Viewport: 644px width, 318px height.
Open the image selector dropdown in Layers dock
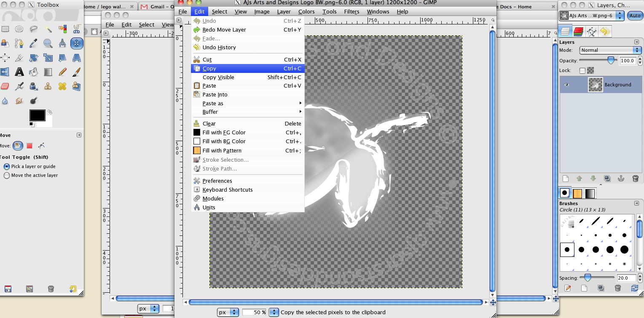[591, 16]
